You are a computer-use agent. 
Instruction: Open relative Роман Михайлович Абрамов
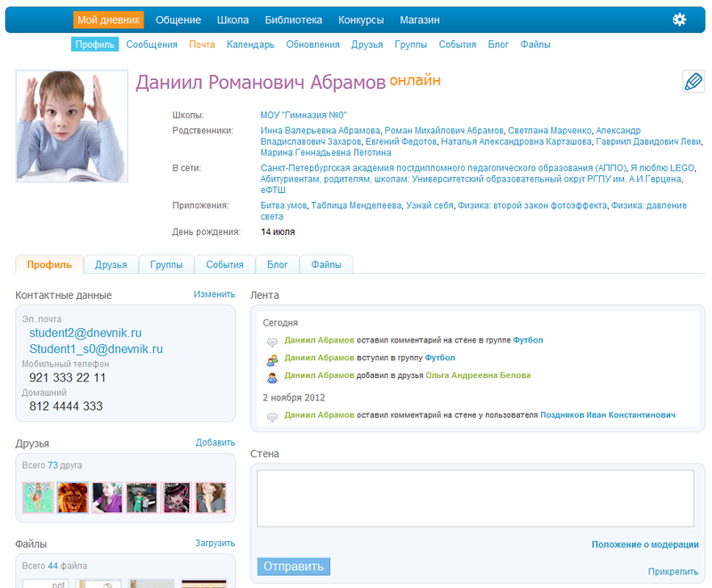pyautogui.click(x=444, y=131)
